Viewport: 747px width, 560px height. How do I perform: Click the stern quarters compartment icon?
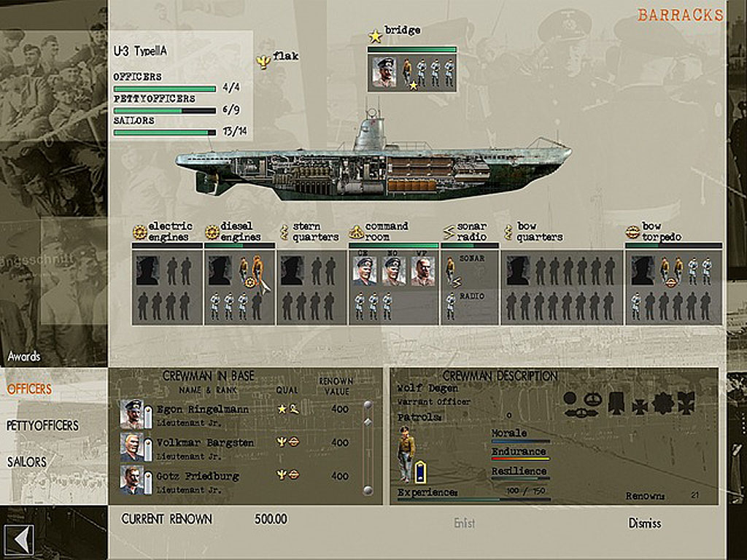pos(285,232)
